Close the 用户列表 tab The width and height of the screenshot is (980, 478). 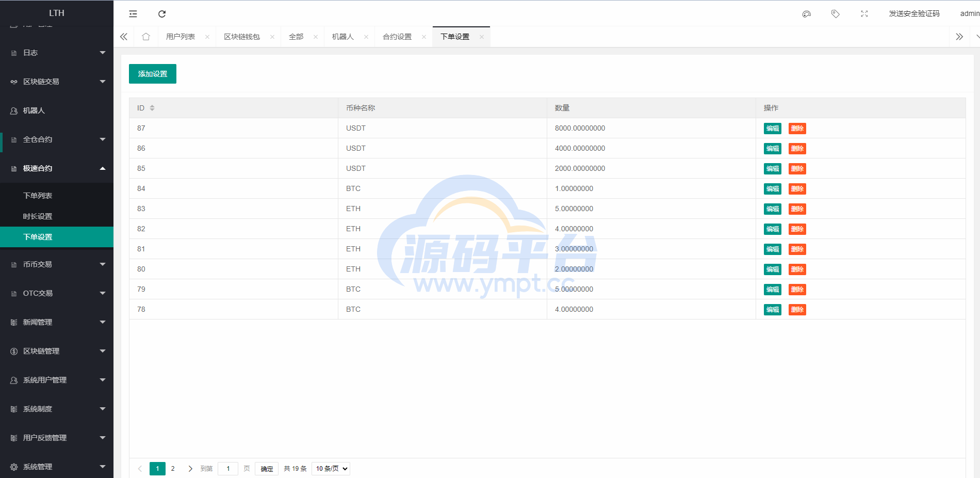coord(207,37)
